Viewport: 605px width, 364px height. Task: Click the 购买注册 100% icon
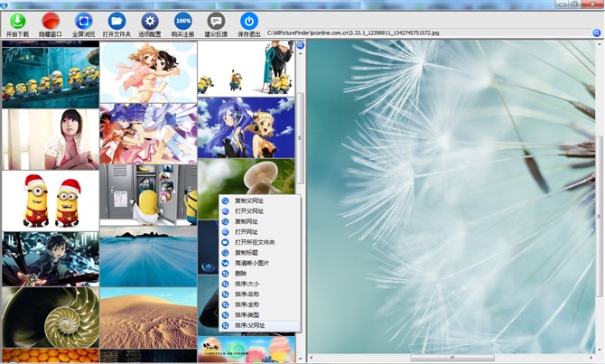click(x=183, y=21)
